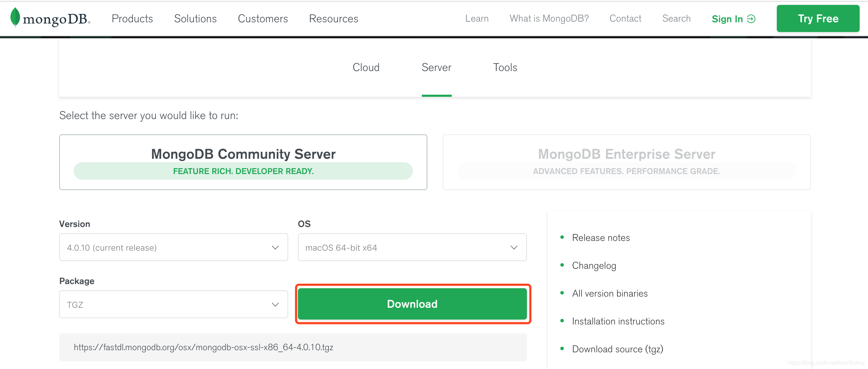Open the Products menu
This screenshot has height=369, width=868.
pyautogui.click(x=132, y=18)
